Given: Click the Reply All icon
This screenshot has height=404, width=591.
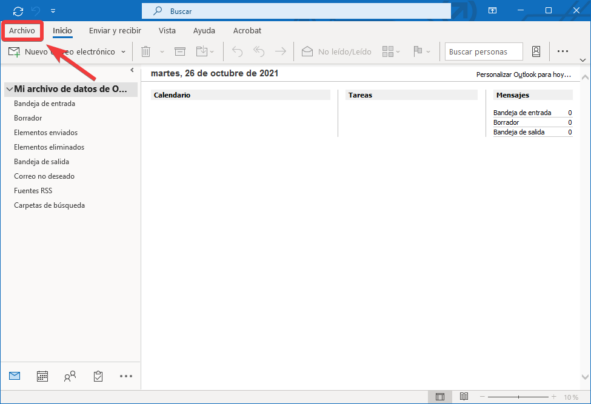Looking at the screenshot, I should [259, 51].
